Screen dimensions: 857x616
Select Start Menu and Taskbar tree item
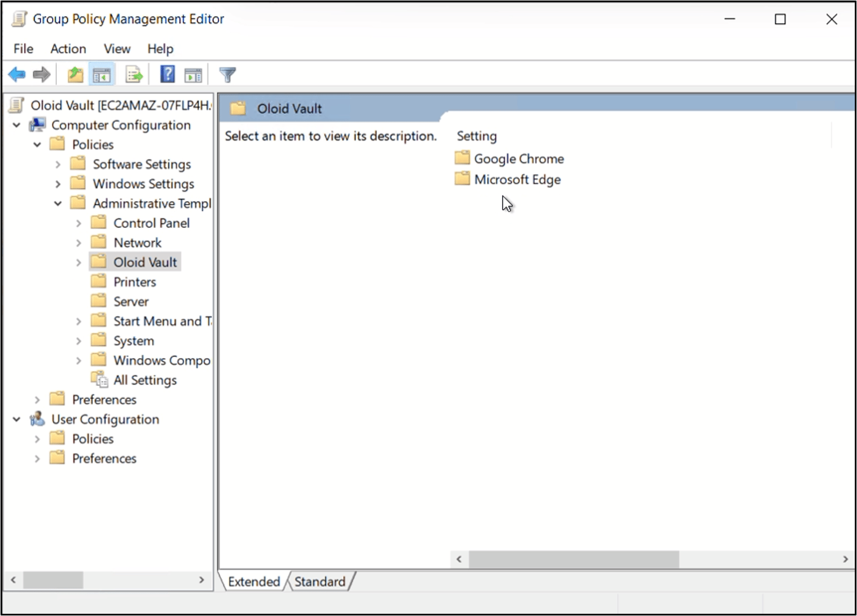(162, 321)
